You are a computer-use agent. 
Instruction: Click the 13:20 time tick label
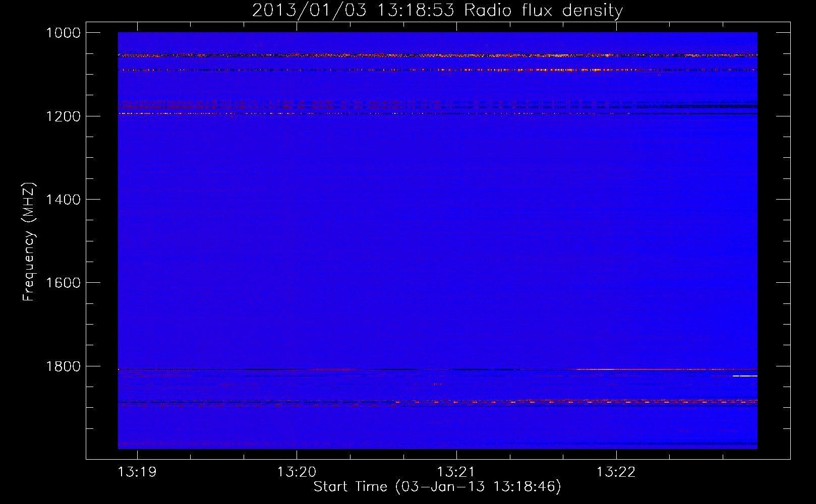pos(297,472)
